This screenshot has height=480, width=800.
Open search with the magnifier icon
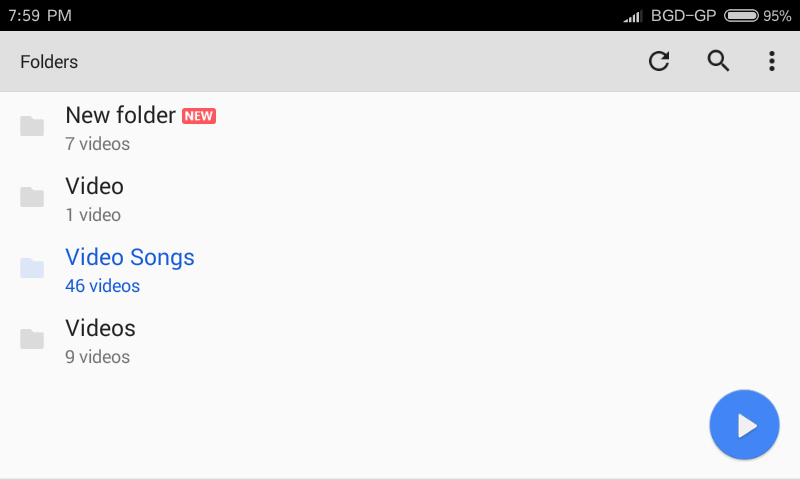pyautogui.click(x=718, y=61)
